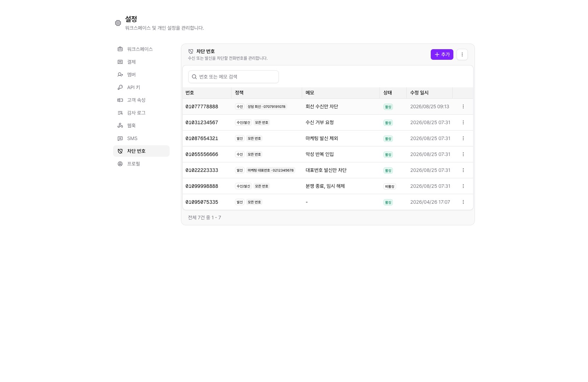Click the 마케팅 대표번호 · 0212345678 policy tag
The image size is (588, 382).
(271, 170)
